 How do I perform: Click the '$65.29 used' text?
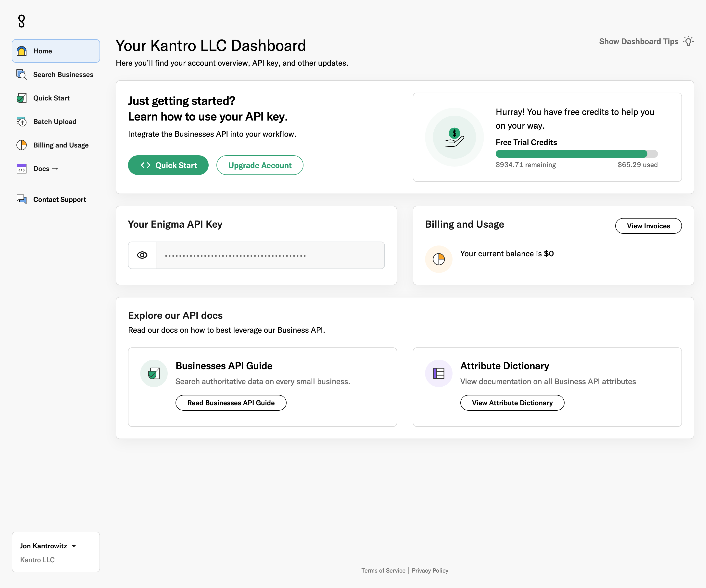637,165
